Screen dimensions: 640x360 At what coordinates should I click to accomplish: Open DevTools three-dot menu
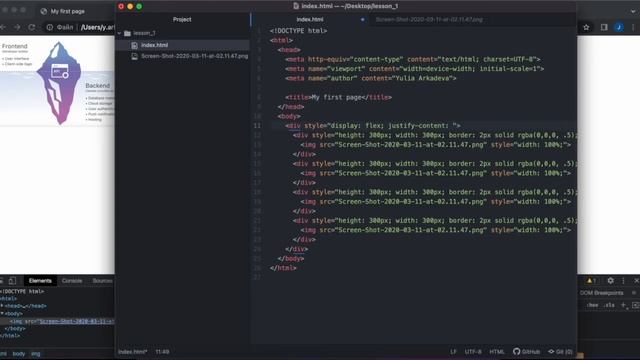pos(623,281)
